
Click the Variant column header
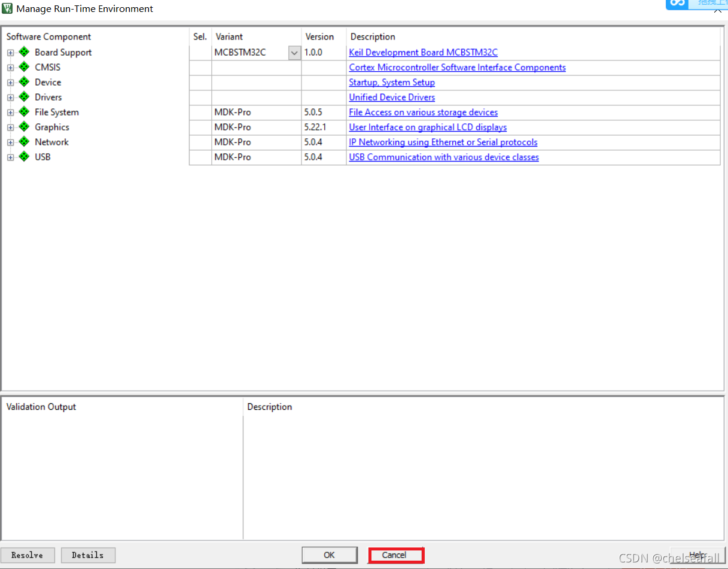pos(229,36)
